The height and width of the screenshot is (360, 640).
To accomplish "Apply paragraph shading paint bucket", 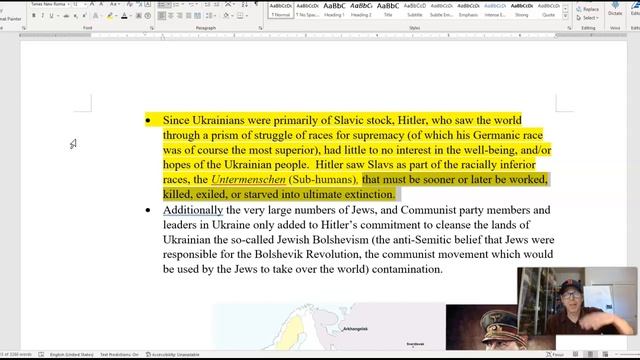I will point(226,16).
